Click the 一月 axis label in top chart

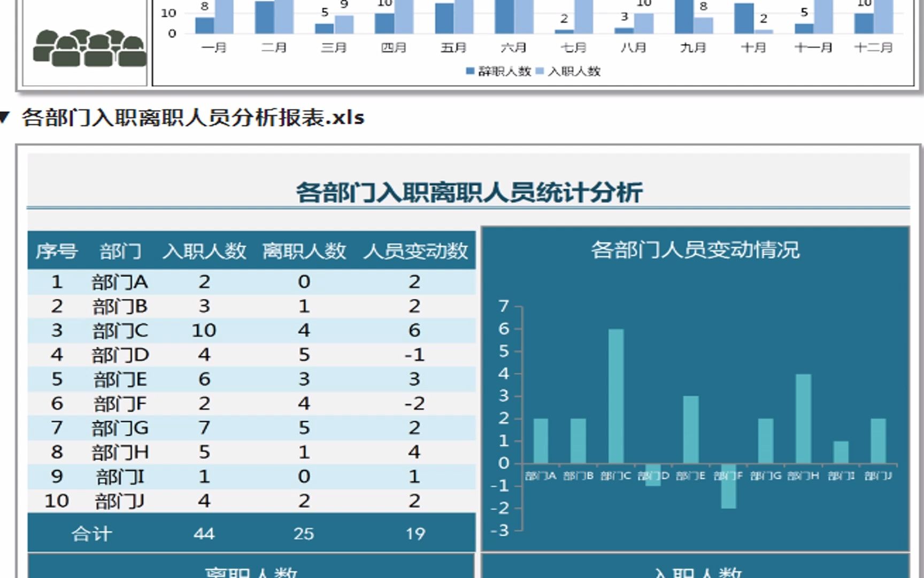click(214, 48)
